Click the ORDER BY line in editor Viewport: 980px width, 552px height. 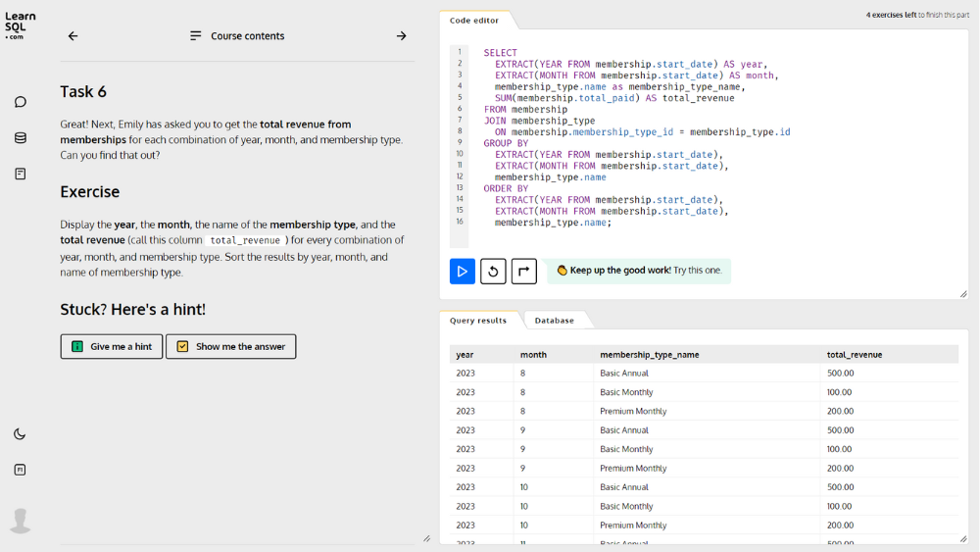506,189
